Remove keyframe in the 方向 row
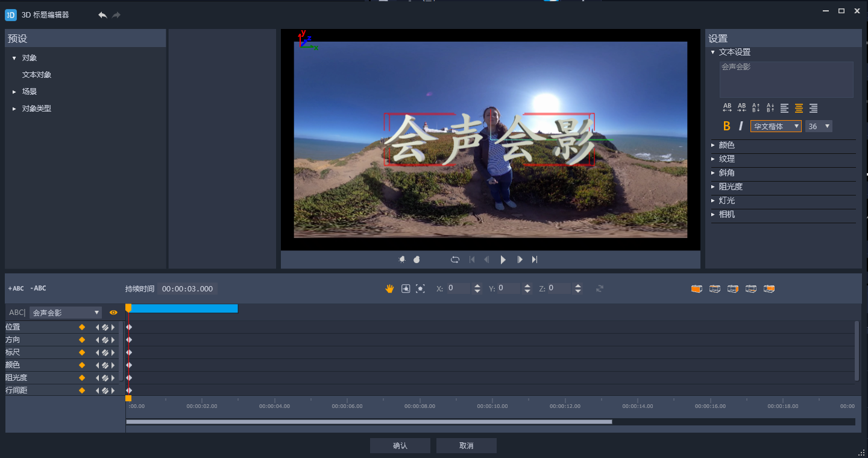The width and height of the screenshot is (868, 458). pos(105,340)
